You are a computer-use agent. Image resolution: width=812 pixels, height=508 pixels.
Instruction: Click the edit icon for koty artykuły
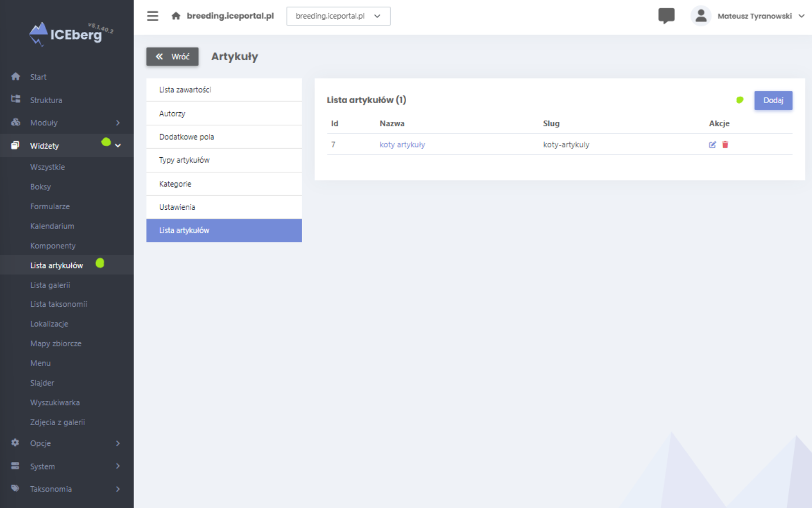click(x=712, y=145)
